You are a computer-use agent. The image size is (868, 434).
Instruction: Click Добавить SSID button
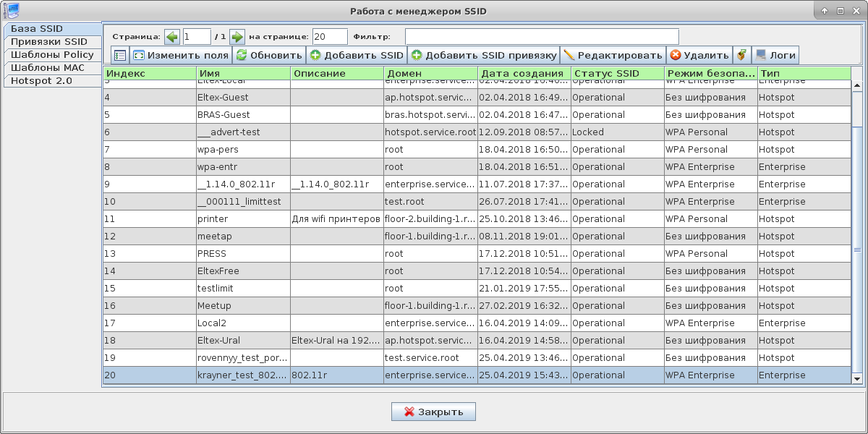coord(357,55)
